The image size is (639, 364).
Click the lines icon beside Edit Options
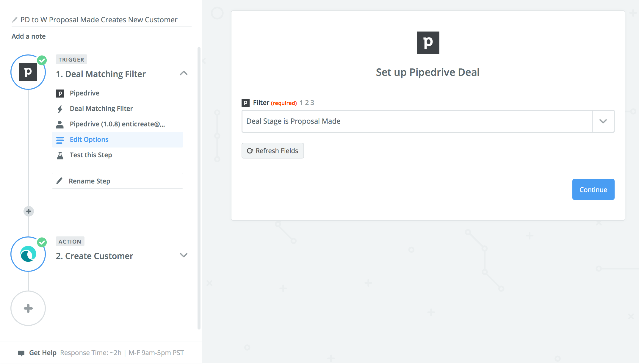60,140
